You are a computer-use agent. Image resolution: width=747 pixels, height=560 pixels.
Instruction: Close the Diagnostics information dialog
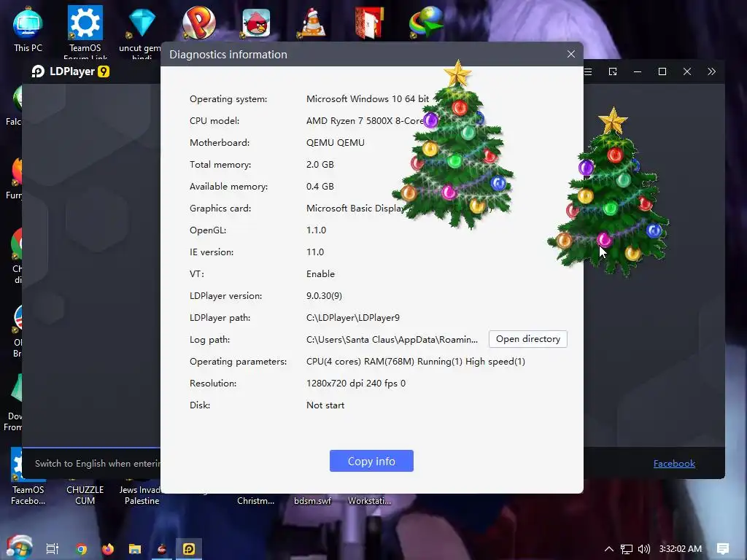(571, 54)
